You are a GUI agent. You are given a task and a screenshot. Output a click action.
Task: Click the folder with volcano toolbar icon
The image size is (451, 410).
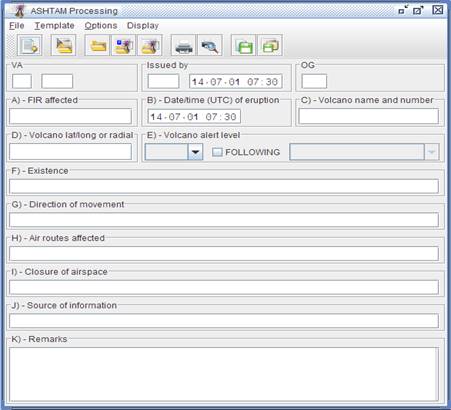150,45
